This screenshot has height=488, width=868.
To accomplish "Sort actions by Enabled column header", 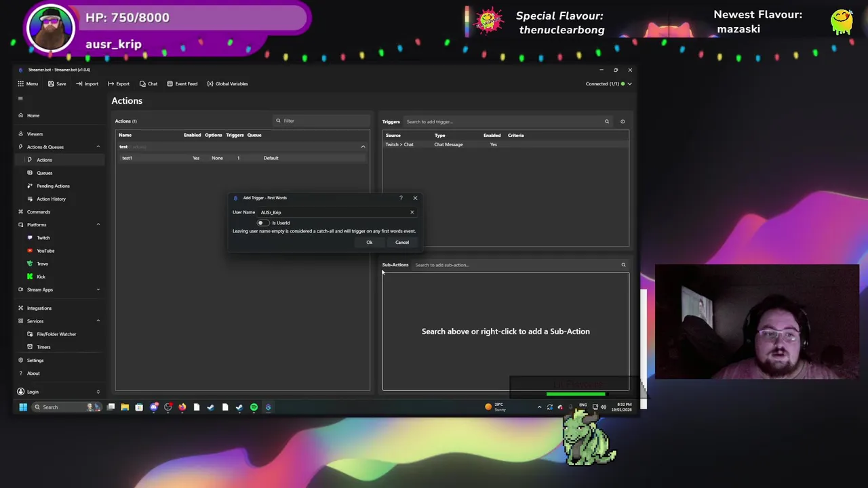I will pos(192,135).
